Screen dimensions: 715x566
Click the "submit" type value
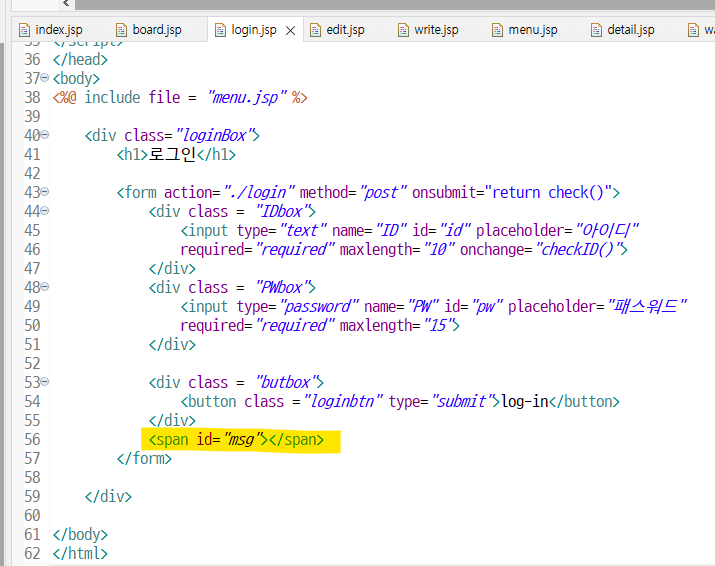click(461, 401)
